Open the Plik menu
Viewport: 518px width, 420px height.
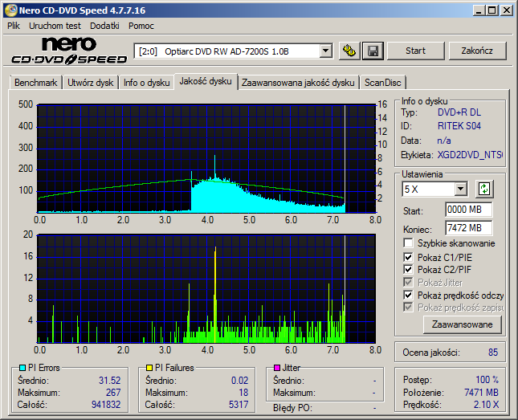(x=14, y=26)
